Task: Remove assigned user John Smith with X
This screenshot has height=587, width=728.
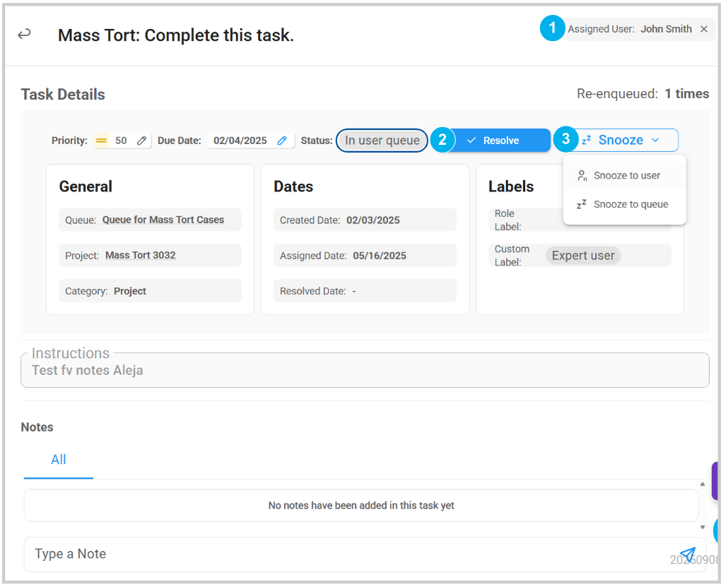Action: [704, 29]
